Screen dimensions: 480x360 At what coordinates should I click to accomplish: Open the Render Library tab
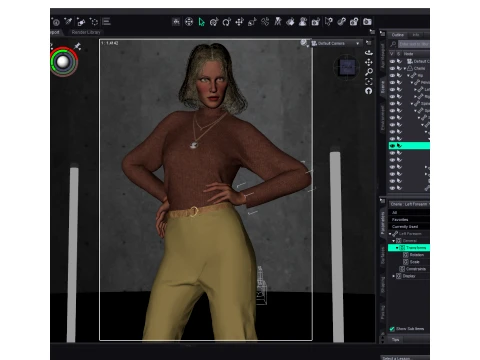point(86,32)
